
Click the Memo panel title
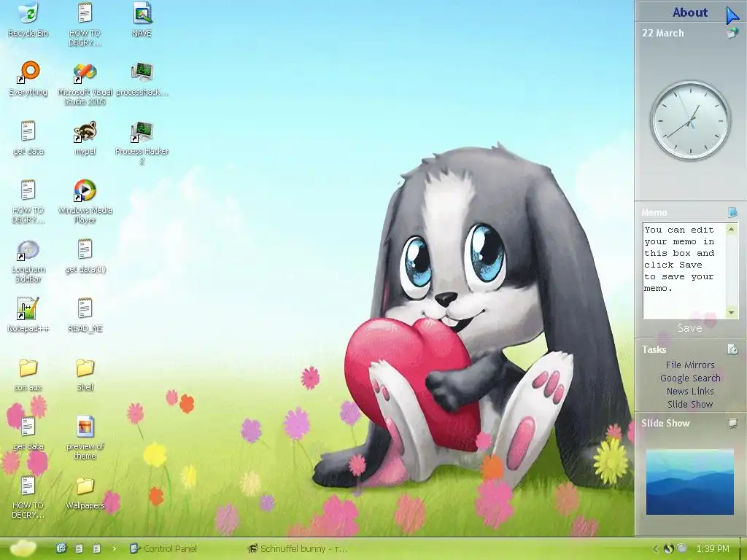654,212
